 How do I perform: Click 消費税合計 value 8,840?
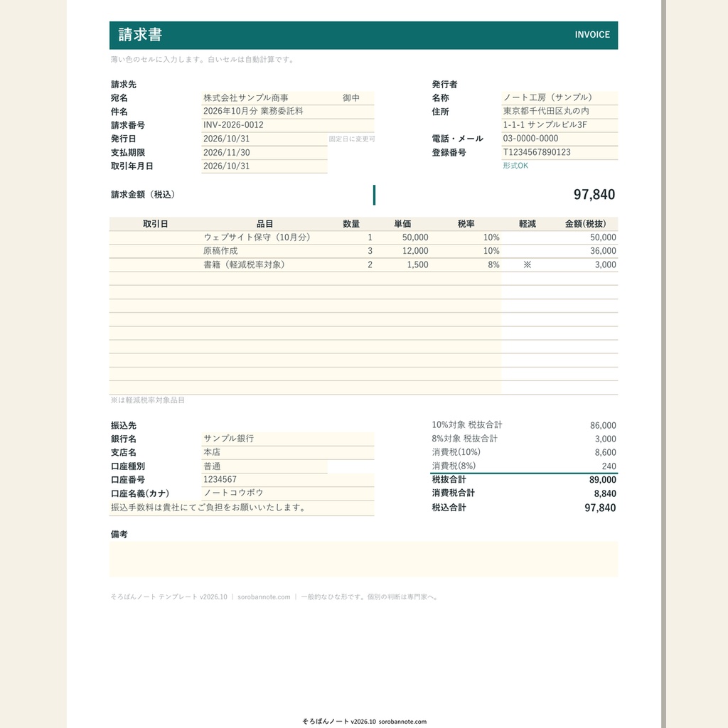coord(605,493)
